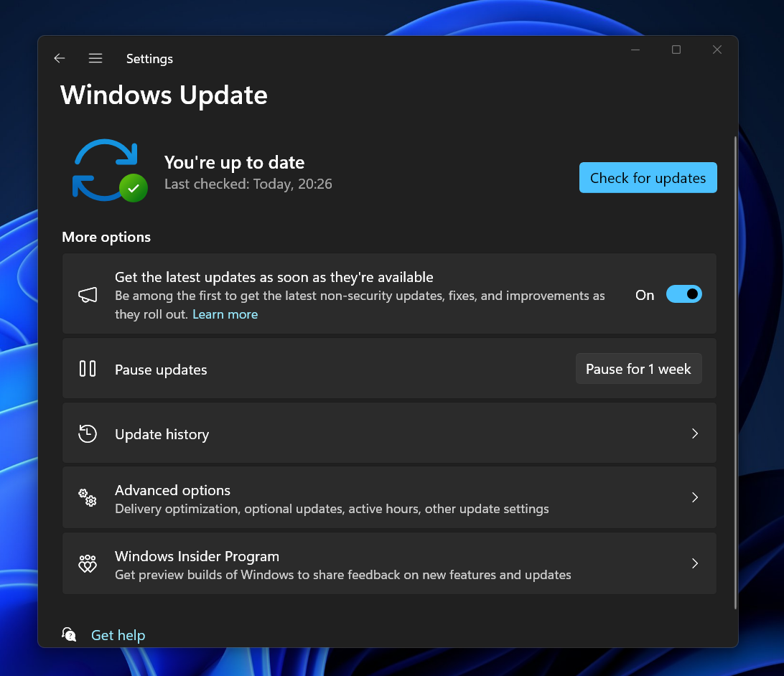Open Windows Insider Program via chevron
The height and width of the screenshot is (676, 784).
[x=694, y=563]
